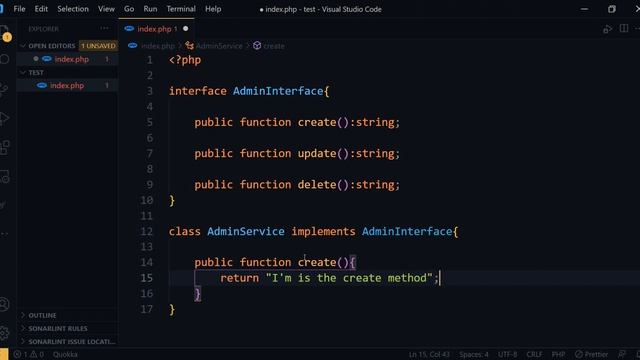This screenshot has height=360, width=640.
Task: Open Run and Debug view
Action: (x=4, y=119)
